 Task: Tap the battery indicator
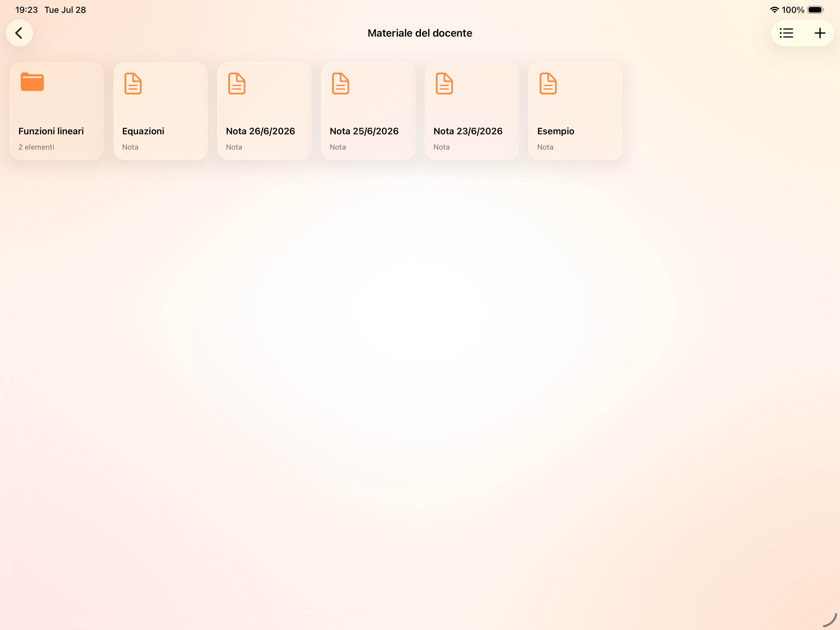815,10
